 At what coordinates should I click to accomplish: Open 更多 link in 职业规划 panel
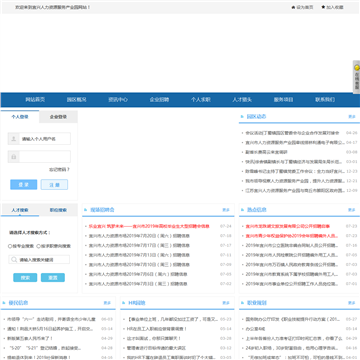[352, 303]
